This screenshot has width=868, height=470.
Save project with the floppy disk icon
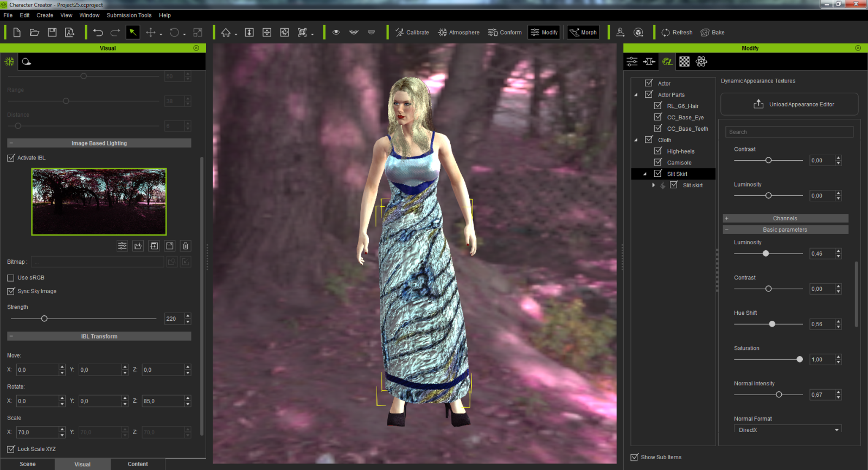point(52,33)
